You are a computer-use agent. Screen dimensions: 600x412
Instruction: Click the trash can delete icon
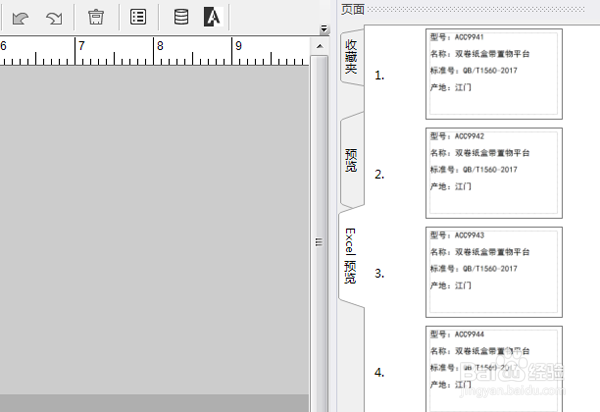click(x=96, y=17)
